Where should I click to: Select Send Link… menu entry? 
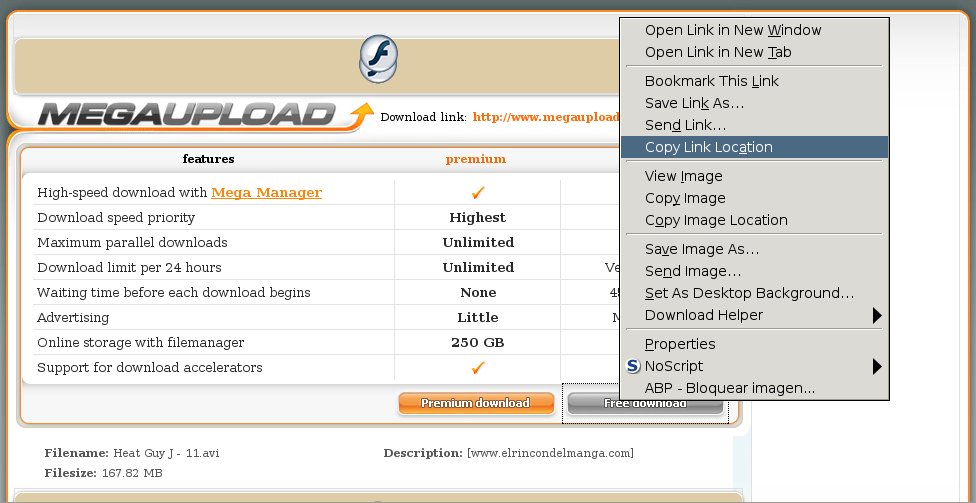[x=754, y=125]
